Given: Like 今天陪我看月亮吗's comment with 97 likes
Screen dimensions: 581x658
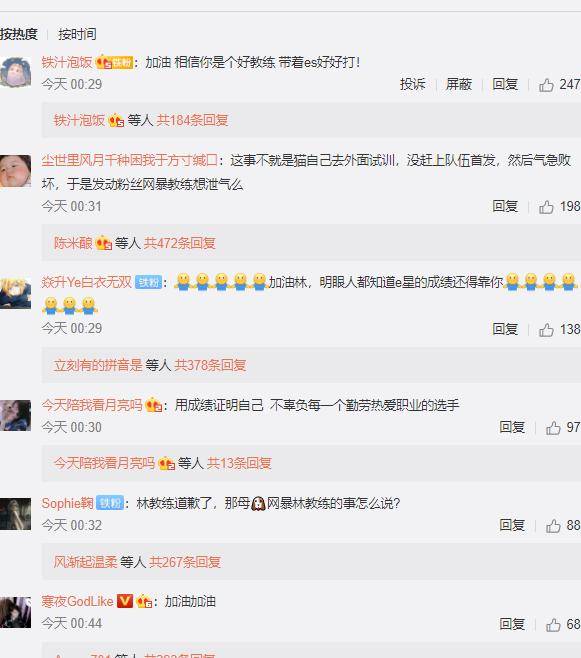Looking at the screenshot, I should pos(553,428).
